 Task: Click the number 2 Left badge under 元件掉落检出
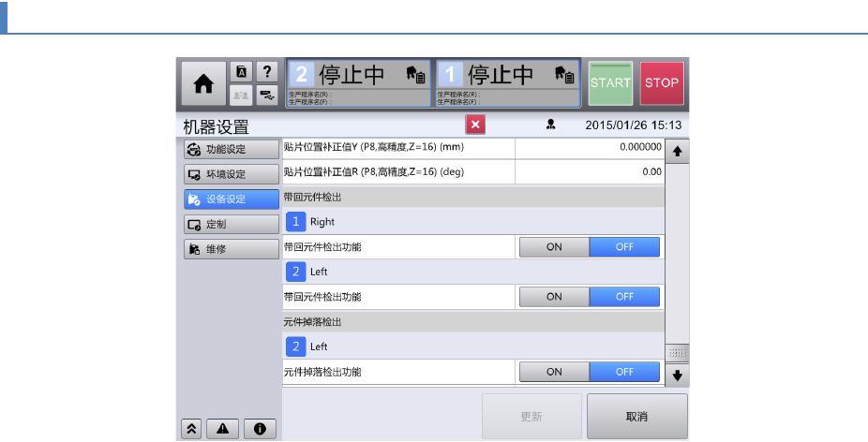pyautogui.click(x=295, y=346)
